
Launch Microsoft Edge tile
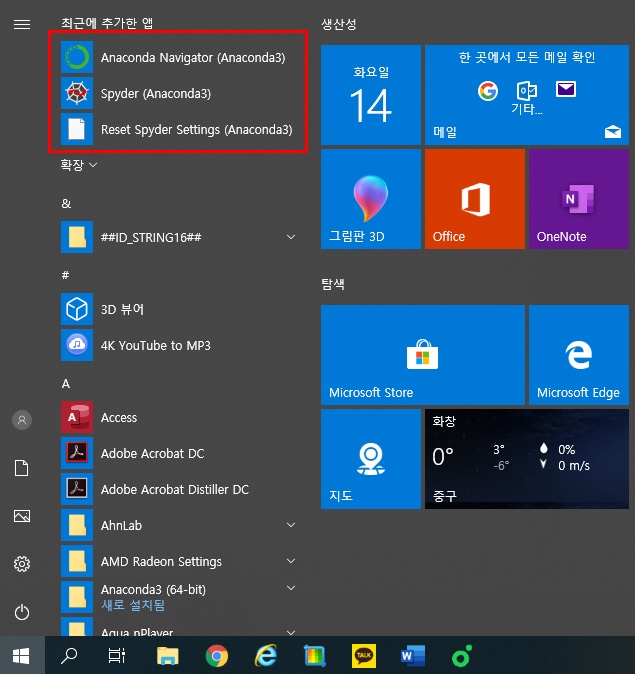[x=579, y=355]
